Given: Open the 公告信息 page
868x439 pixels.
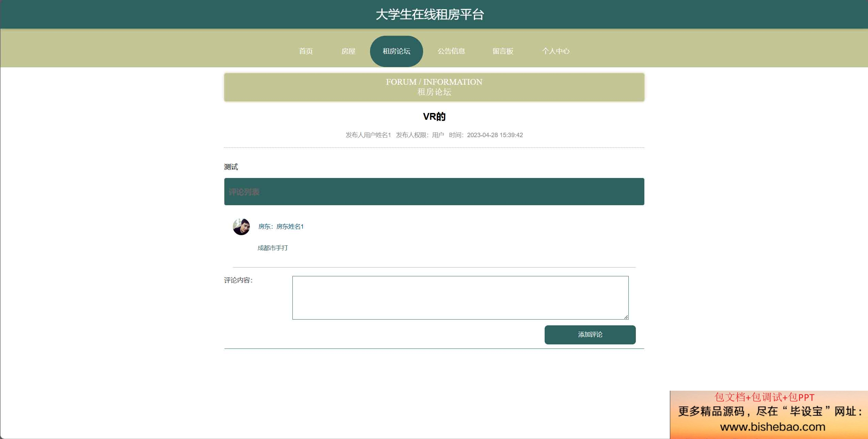Looking at the screenshot, I should 451,51.
